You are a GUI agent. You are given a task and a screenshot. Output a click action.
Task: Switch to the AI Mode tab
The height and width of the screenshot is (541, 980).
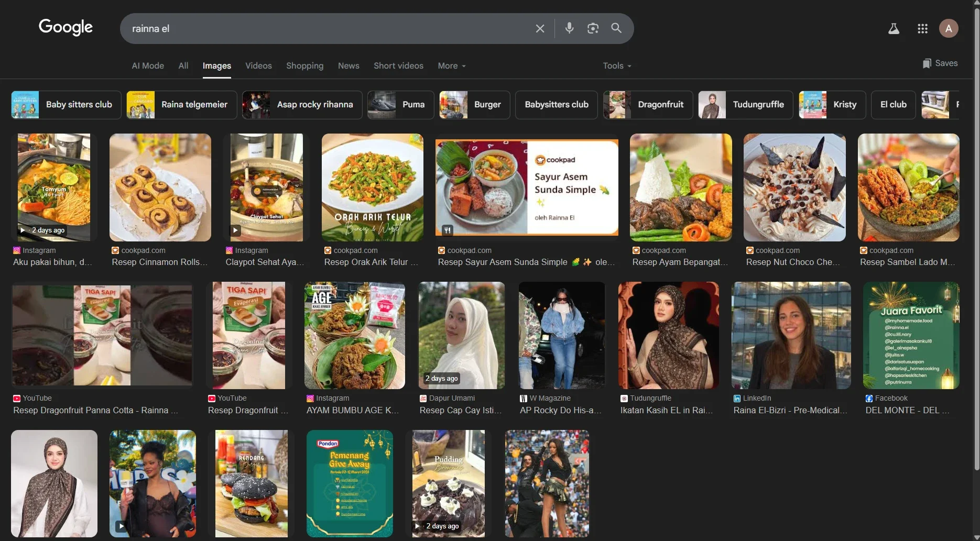[148, 66]
